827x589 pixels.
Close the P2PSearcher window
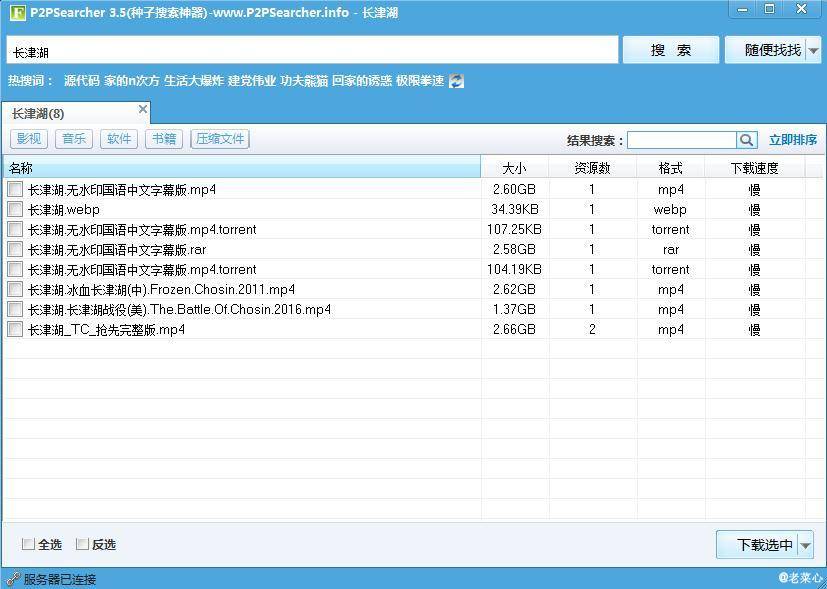coord(802,9)
